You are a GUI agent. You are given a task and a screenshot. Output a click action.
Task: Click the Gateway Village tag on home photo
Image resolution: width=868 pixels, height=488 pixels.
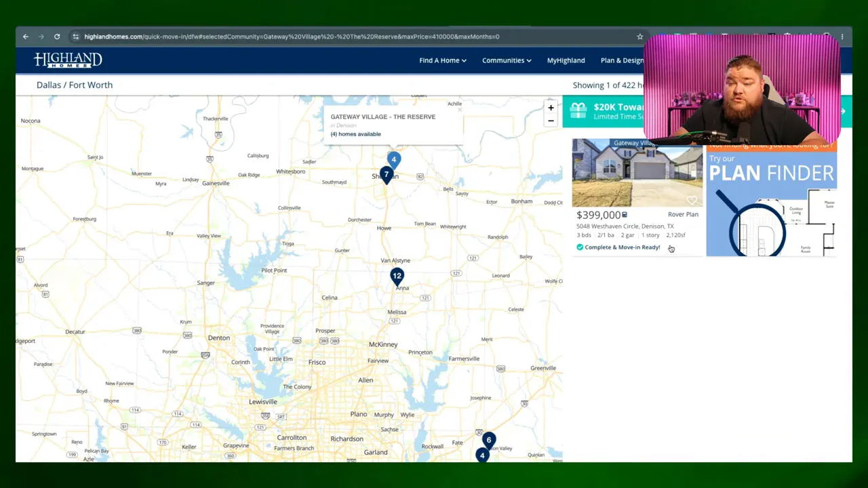633,143
